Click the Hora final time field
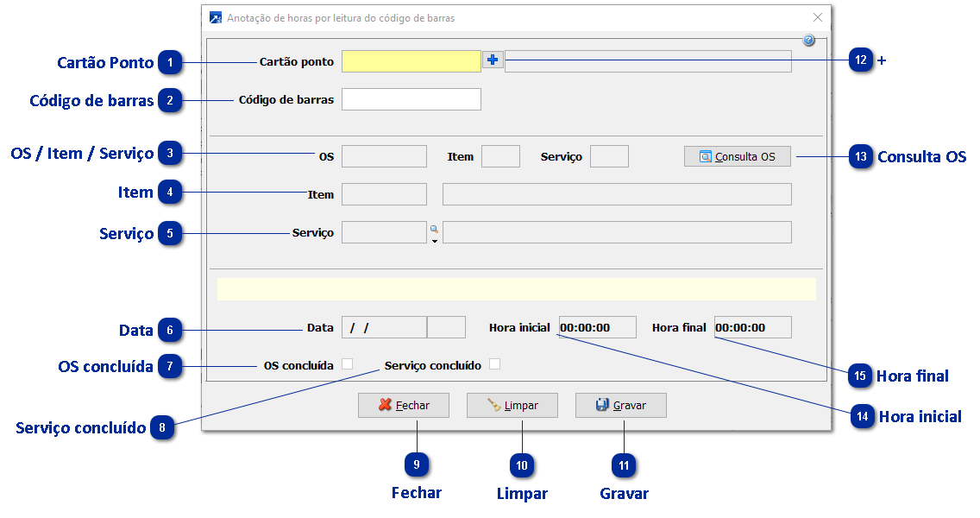 pos(751,327)
